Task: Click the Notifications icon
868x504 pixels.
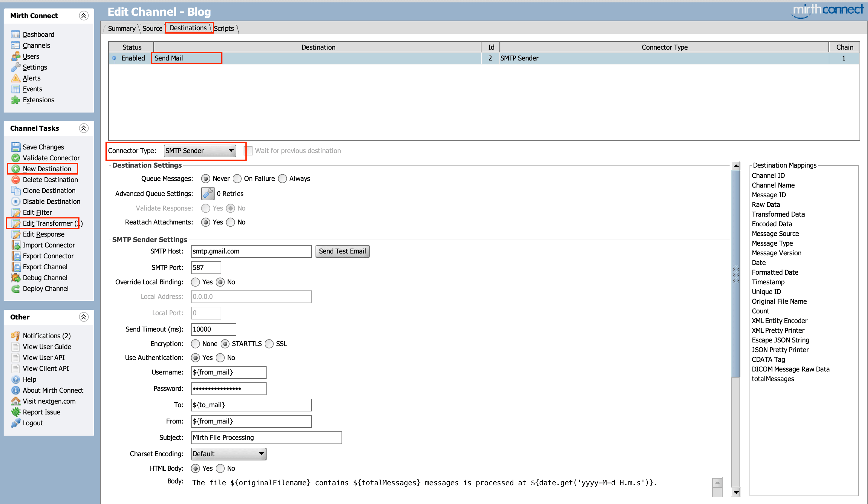Action: (x=15, y=336)
